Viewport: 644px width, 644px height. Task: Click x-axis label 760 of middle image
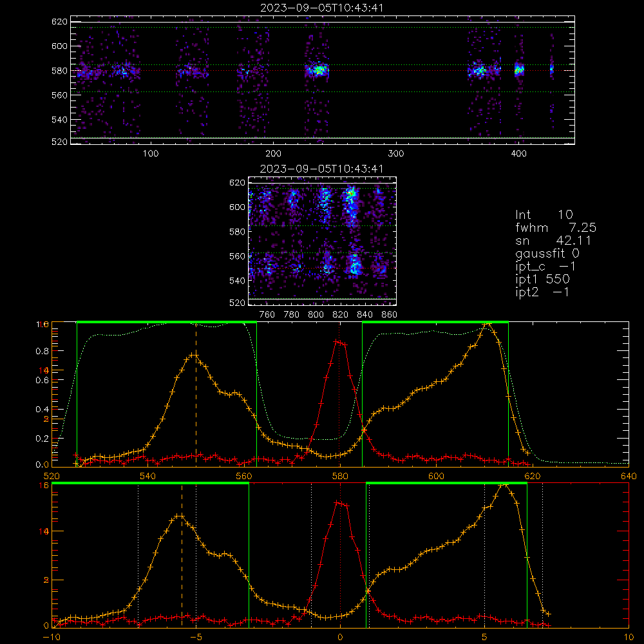click(x=267, y=315)
